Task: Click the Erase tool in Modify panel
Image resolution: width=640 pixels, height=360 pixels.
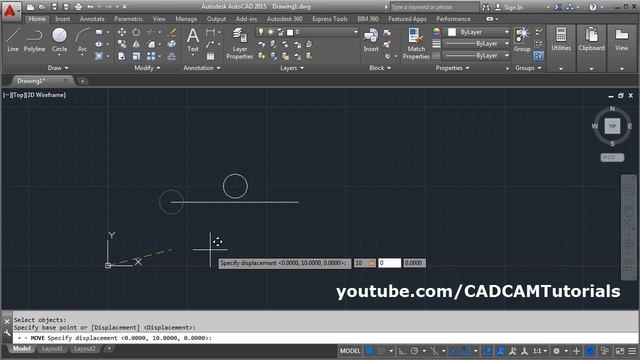Action: pyautogui.click(x=172, y=32)
